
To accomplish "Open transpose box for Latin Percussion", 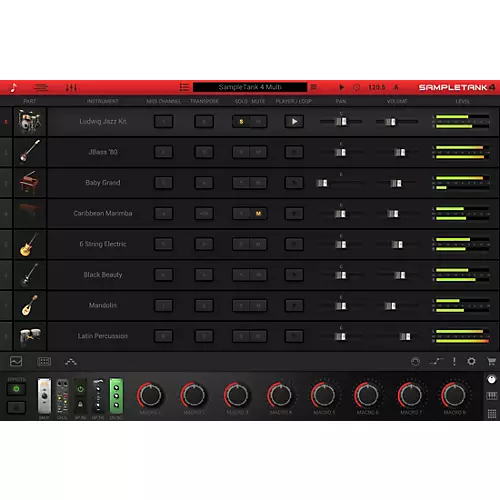I will [204, 336].
